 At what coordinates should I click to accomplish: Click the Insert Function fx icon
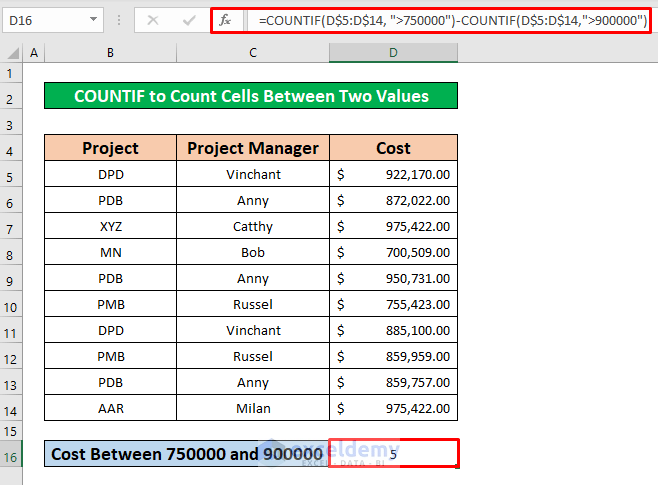click(x=226, y=19)
